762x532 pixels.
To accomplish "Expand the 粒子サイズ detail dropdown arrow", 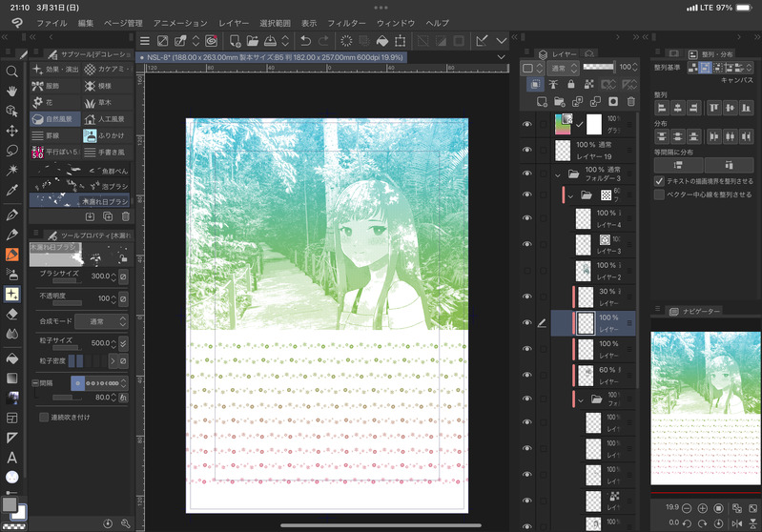I will point(123,343).
